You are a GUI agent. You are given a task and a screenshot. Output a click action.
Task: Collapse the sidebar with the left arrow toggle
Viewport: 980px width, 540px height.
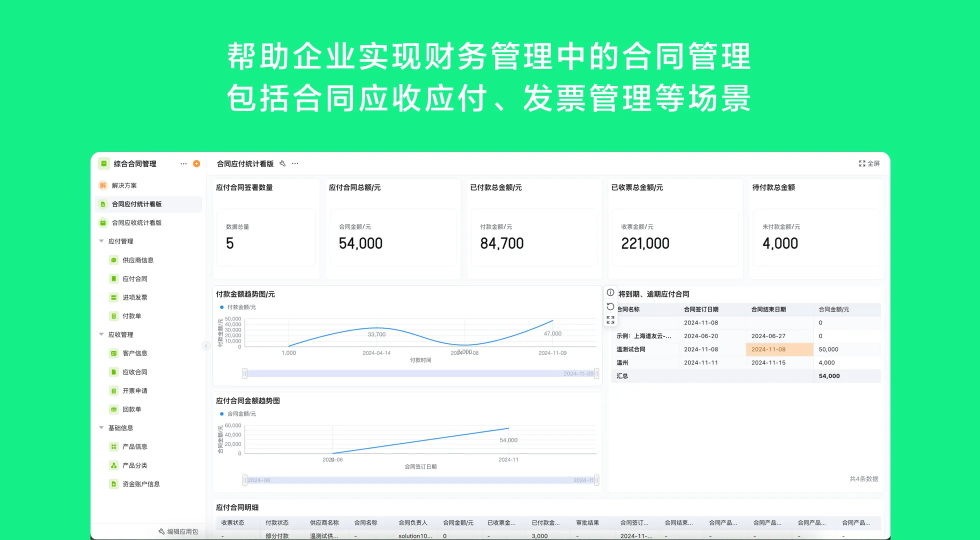tap(205, 345)
